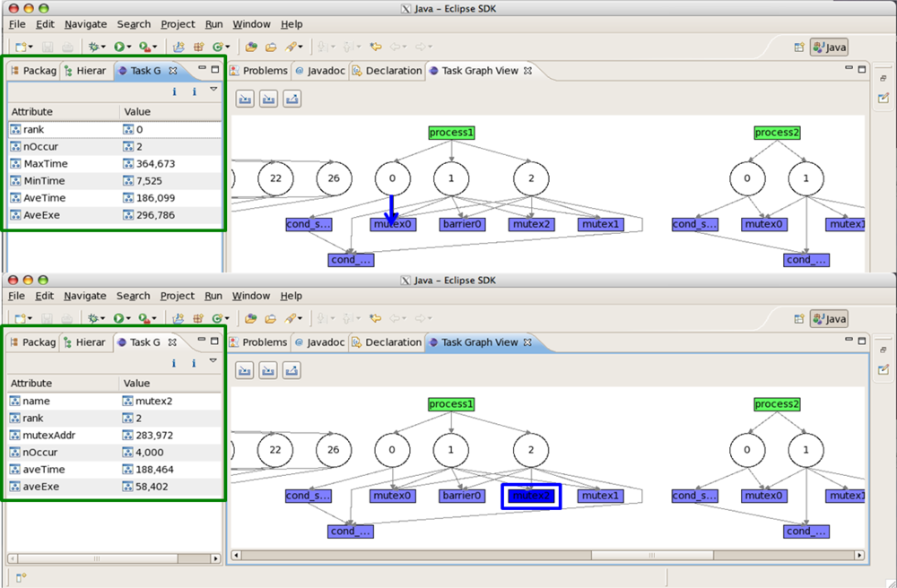The height and width of the screenshot is (588, 897).
Task: Select the highlighted mutex2 node in the lower graph
Action: [531, 496]
